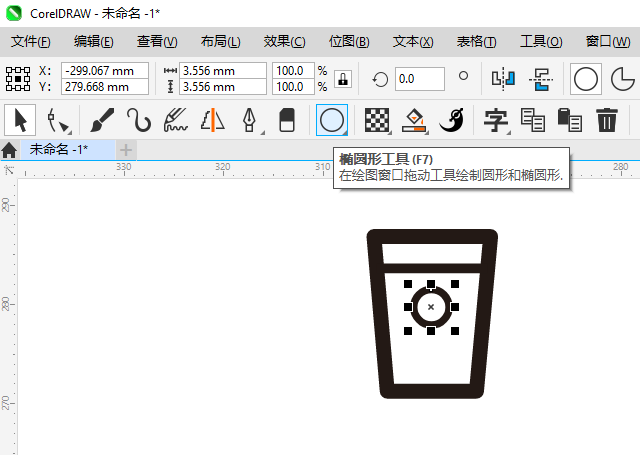640x455 pixels.
Task: Open the 工具(O) menu
Action: 541,41
